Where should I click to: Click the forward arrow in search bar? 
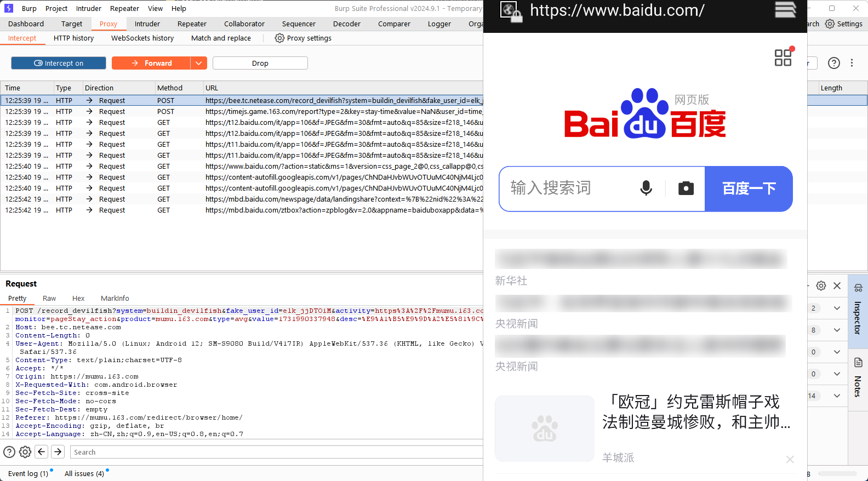coord(58,452)
